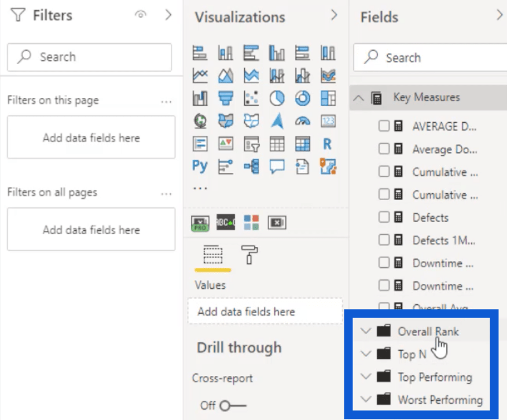Image resolution: width=507 pixels, height=420 pixels.
Task: Insert a line chart visual
Action: tap(200, 76)
